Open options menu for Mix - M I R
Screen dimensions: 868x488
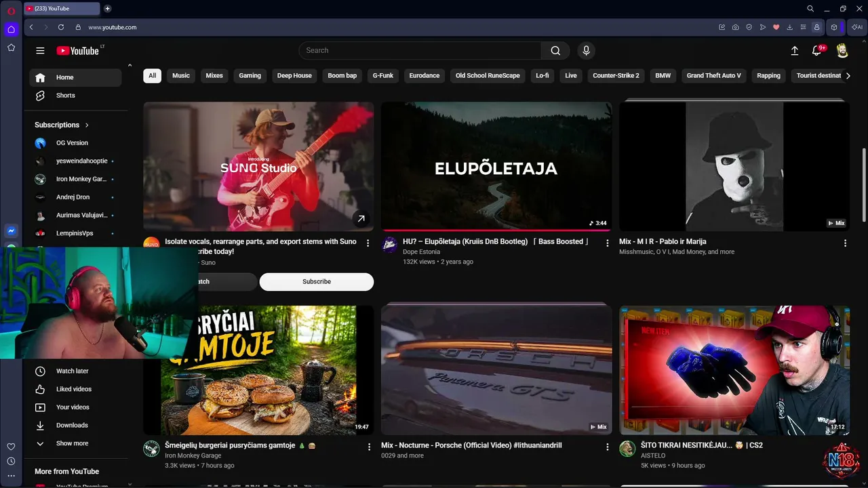coord(845,243)
